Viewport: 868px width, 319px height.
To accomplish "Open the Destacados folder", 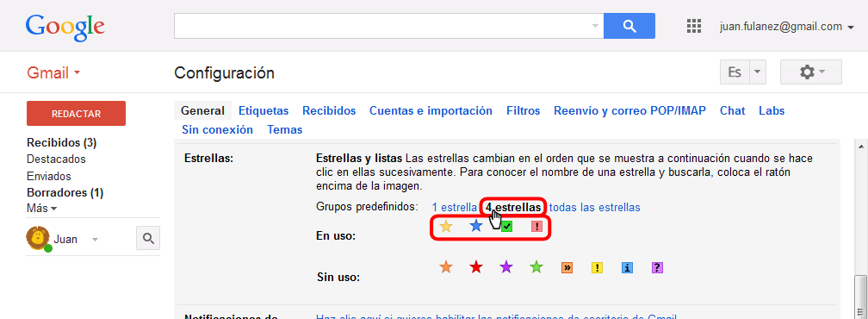I will 56,159.
